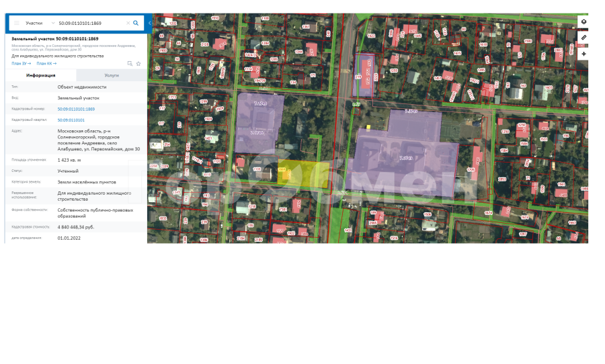Click map parcel label '1506'

click(x=427, y=214)
